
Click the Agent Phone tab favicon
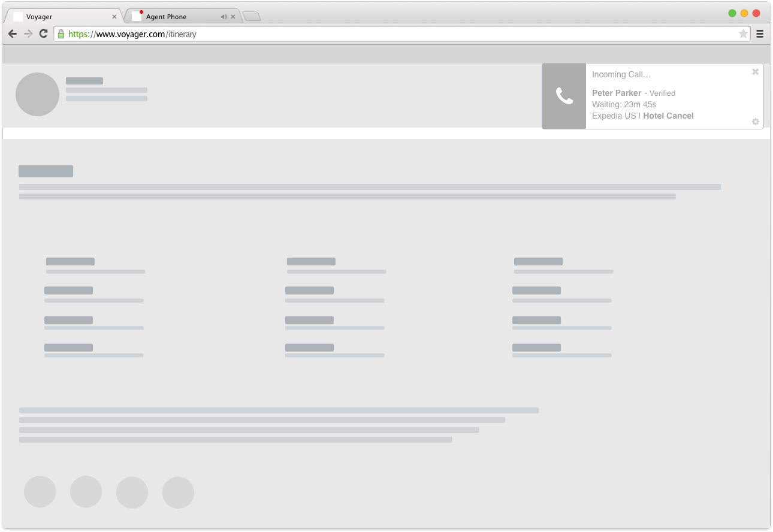pyautogui.click(x=137, y=16)
